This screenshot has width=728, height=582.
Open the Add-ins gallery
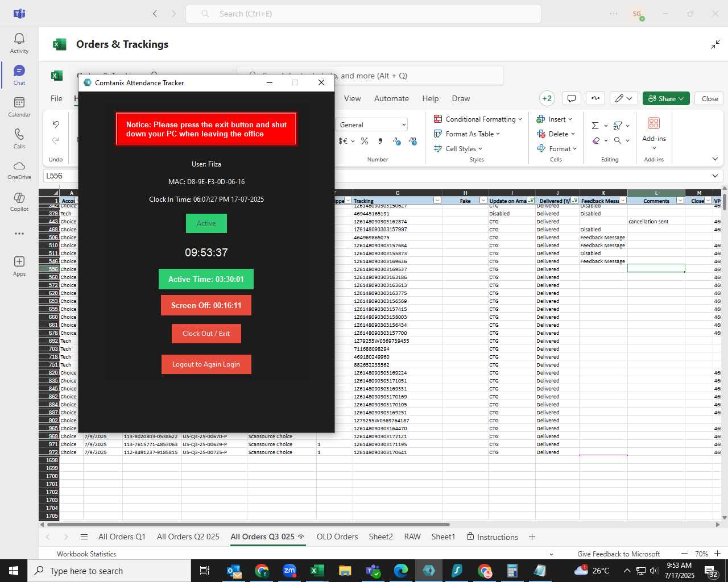[x=654, y=132]
